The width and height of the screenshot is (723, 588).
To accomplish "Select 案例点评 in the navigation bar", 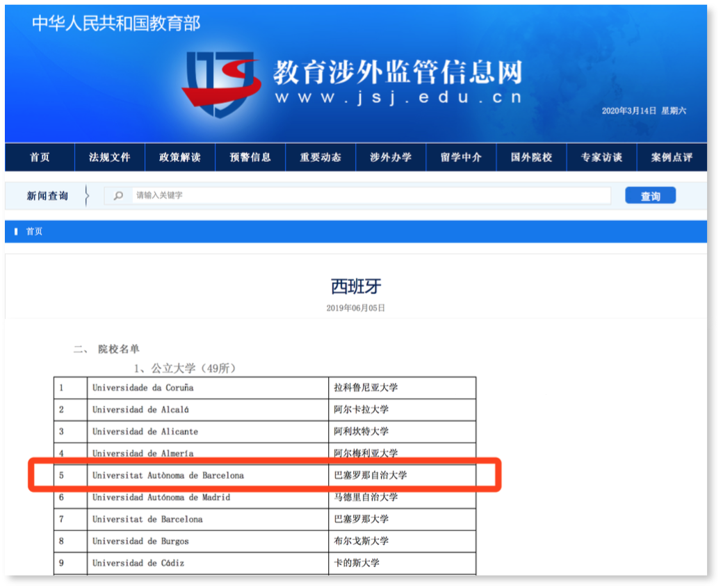I will (672, 157).
